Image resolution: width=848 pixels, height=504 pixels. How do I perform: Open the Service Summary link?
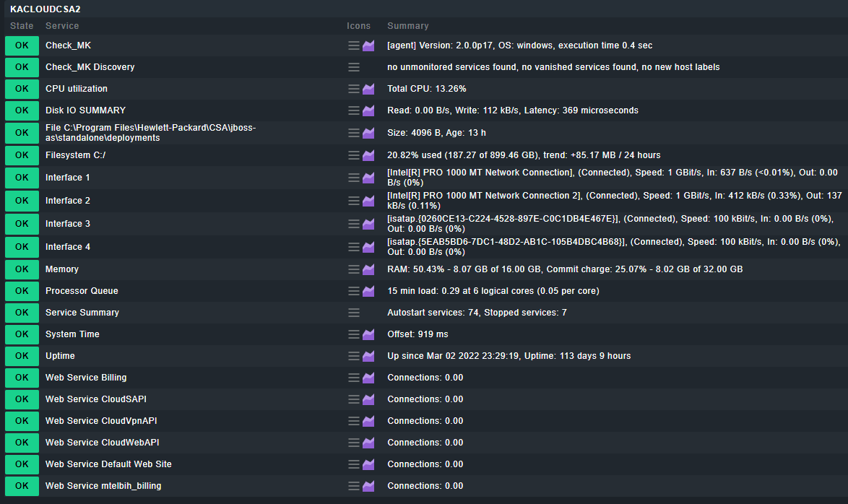[x=82, y=313]
